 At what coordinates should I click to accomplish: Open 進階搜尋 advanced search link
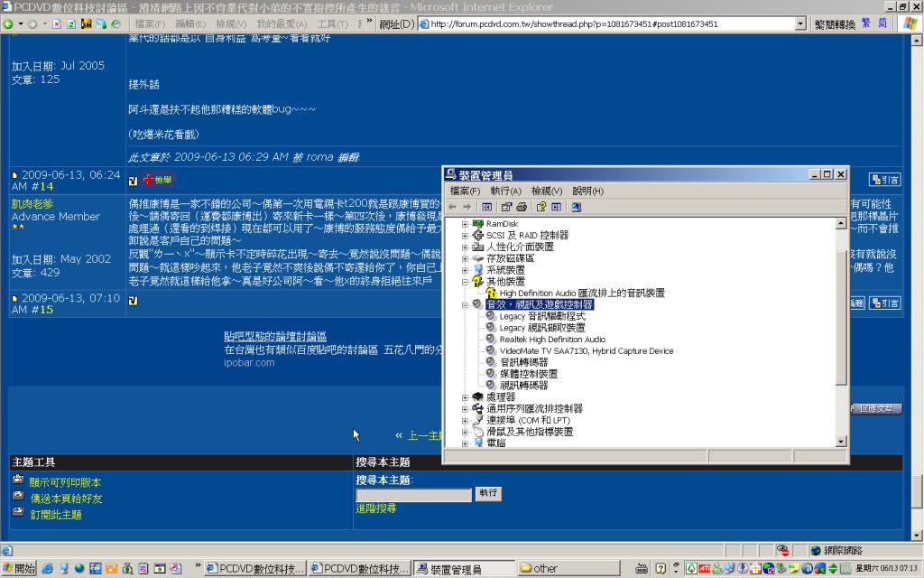(x=376, y=508)
